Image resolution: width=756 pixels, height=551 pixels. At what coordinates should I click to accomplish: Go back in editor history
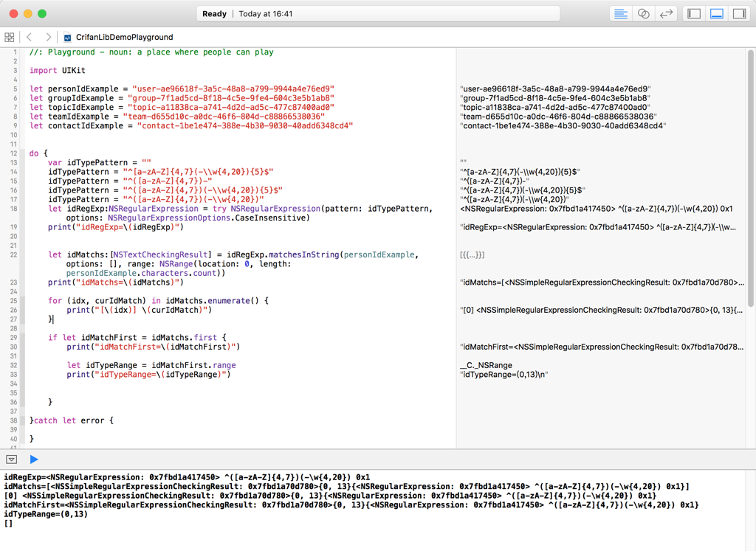tap(30, 37)
